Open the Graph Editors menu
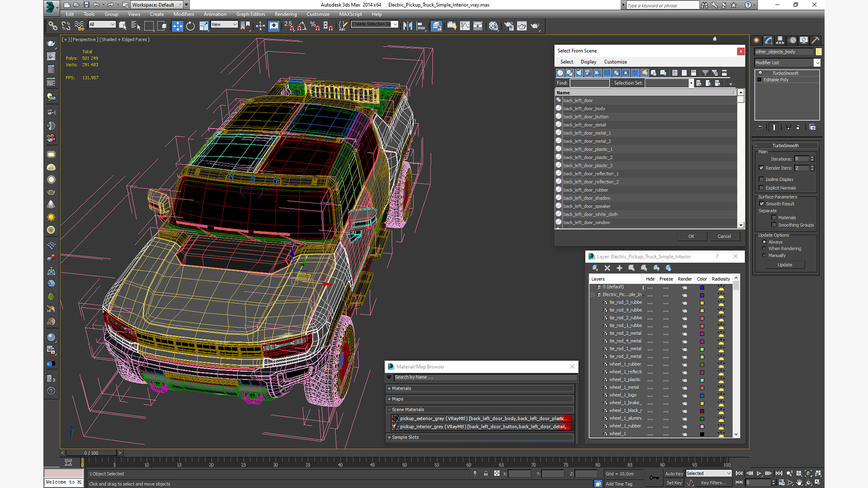Viewport: 868px width, 488px height. [250, 14]
